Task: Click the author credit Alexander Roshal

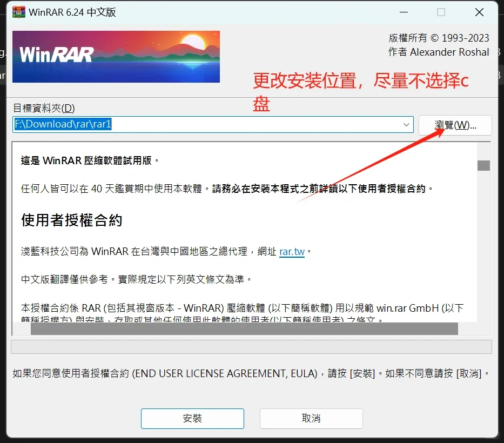Action: 439,52
